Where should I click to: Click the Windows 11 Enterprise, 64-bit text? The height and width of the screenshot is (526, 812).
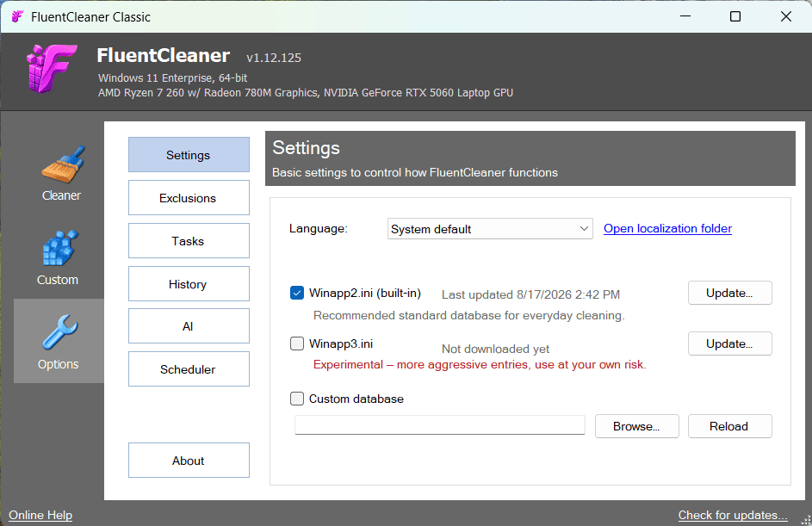tap(172, 78)
